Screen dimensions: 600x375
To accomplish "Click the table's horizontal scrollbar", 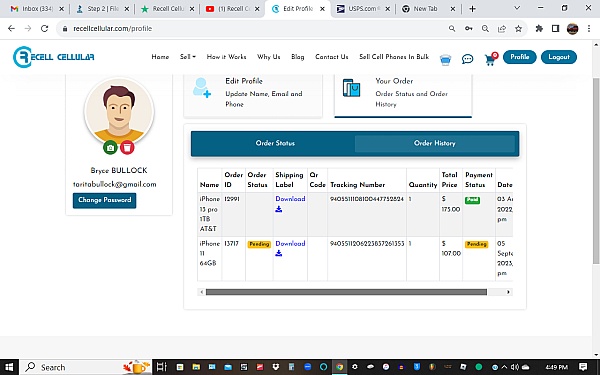I will [346, 292].
